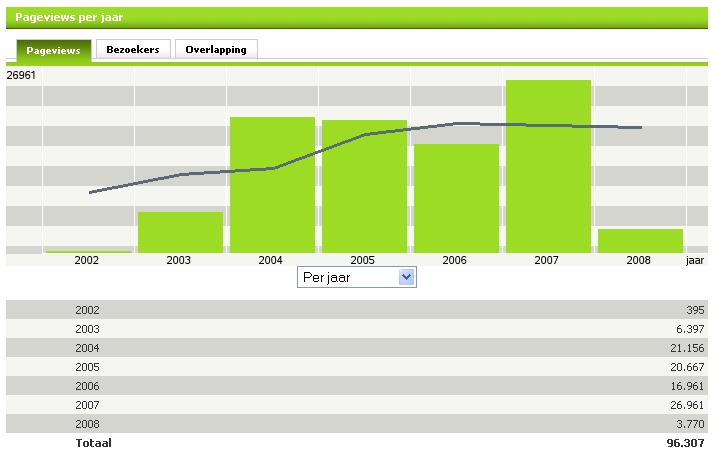Click the 'Pageviews per jaar' header

pyautogui.click(x=69, y=18)
